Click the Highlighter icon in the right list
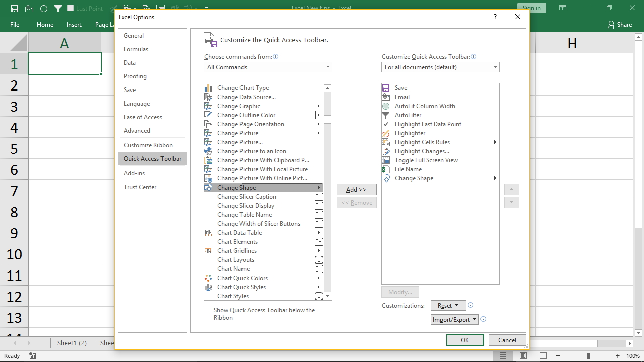 [386, 133]
